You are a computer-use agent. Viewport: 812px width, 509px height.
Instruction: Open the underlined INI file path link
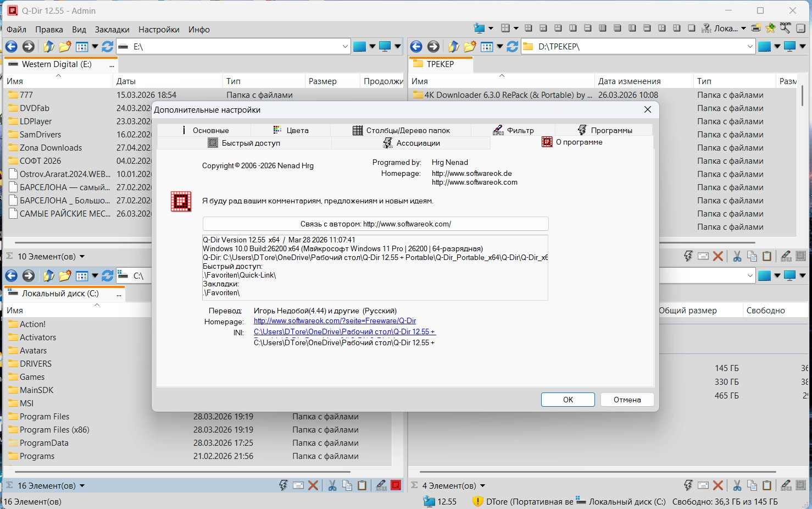point(344,332)
